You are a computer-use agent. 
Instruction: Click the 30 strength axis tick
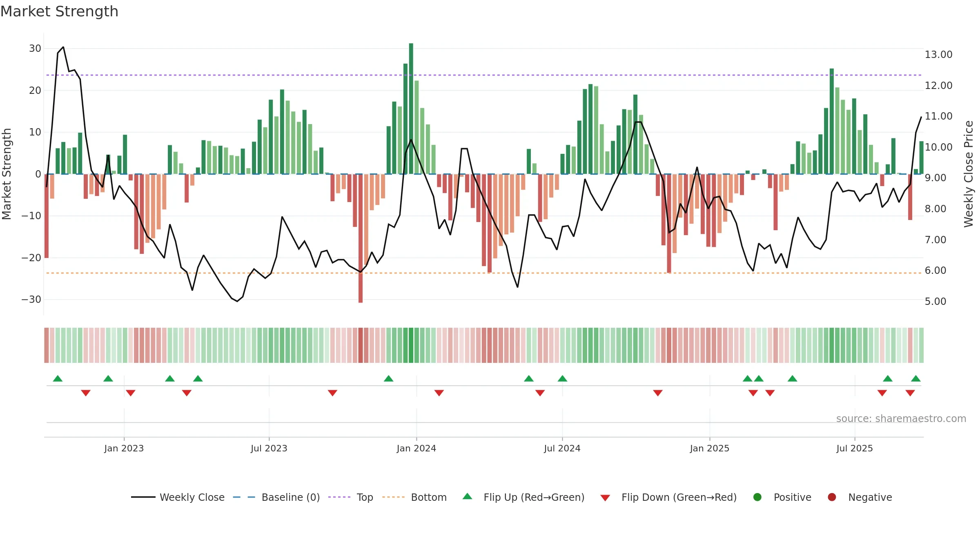[35, 49]
